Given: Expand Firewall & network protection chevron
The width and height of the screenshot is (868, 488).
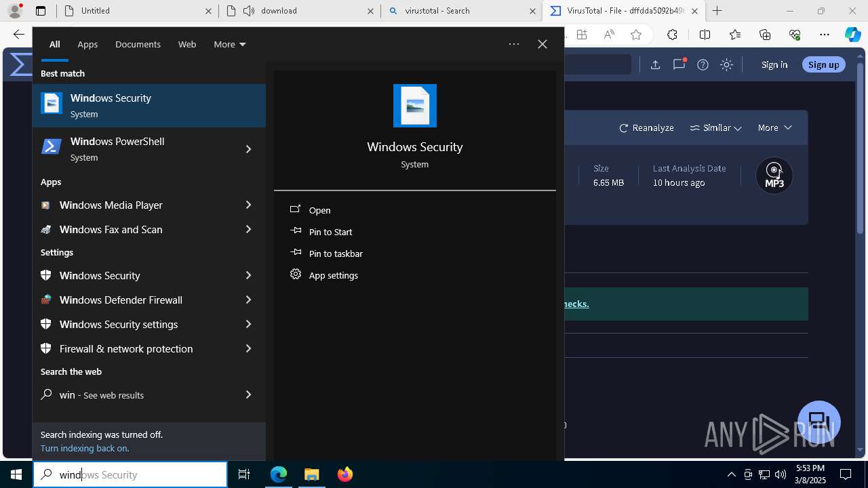Looking at the screenshot, I should click(249, 348).
